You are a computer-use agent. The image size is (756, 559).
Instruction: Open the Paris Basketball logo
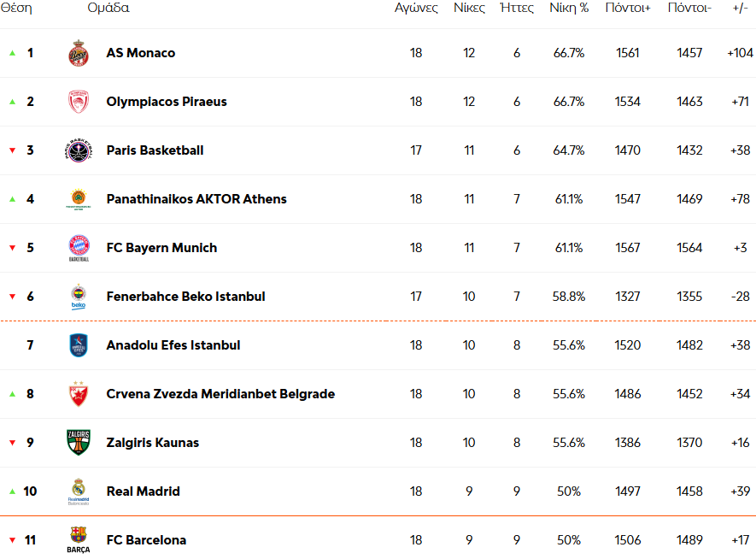(78, 150)
